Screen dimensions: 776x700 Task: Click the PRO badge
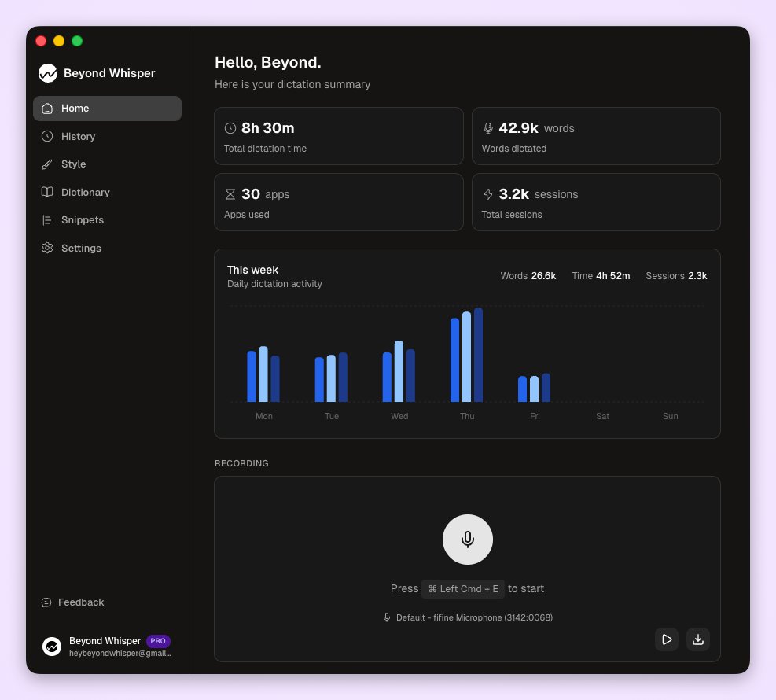[158, 641]
